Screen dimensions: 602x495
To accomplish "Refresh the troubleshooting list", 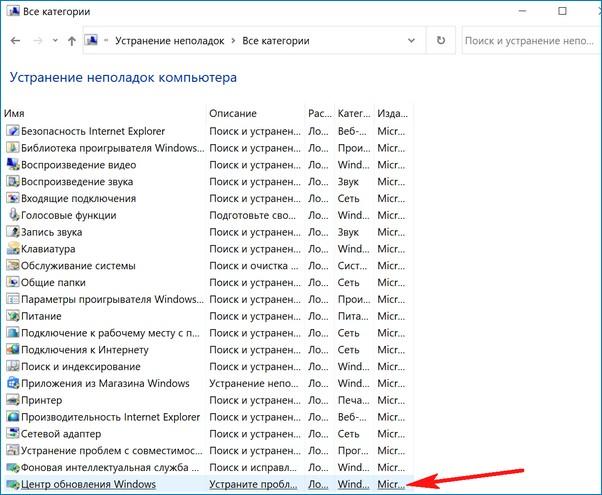I will [441, 40].
